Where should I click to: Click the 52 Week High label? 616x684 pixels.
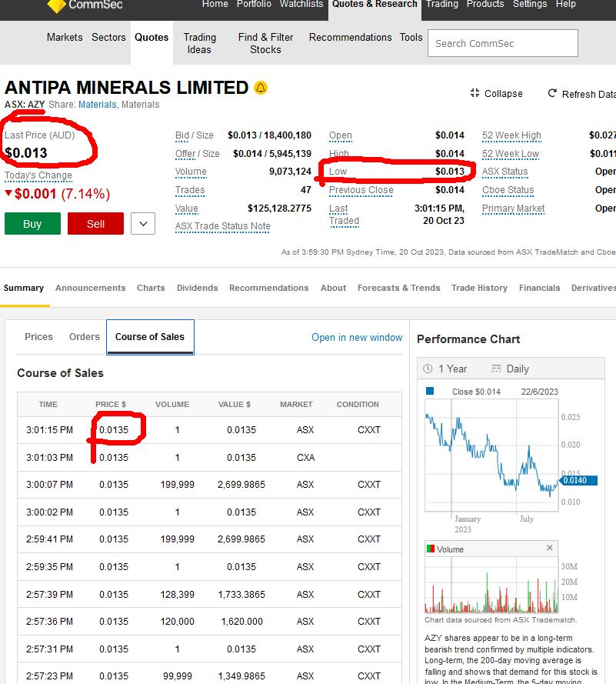[x=511, y=135]
